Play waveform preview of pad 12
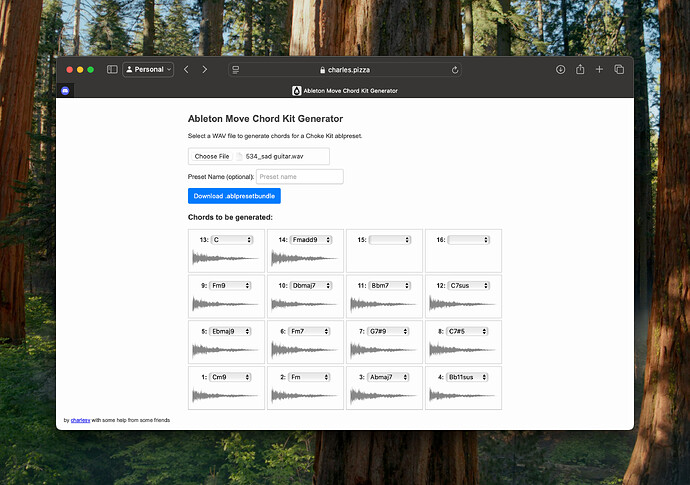690x485 pixels. coord(463,304)
